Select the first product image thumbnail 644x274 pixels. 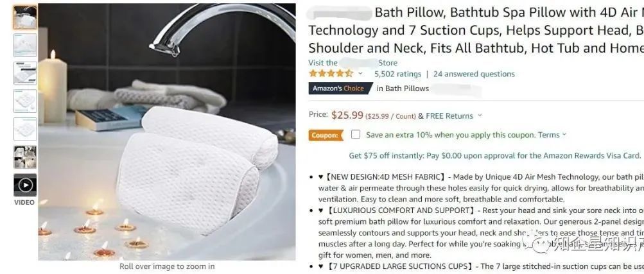tap(25, 17)
